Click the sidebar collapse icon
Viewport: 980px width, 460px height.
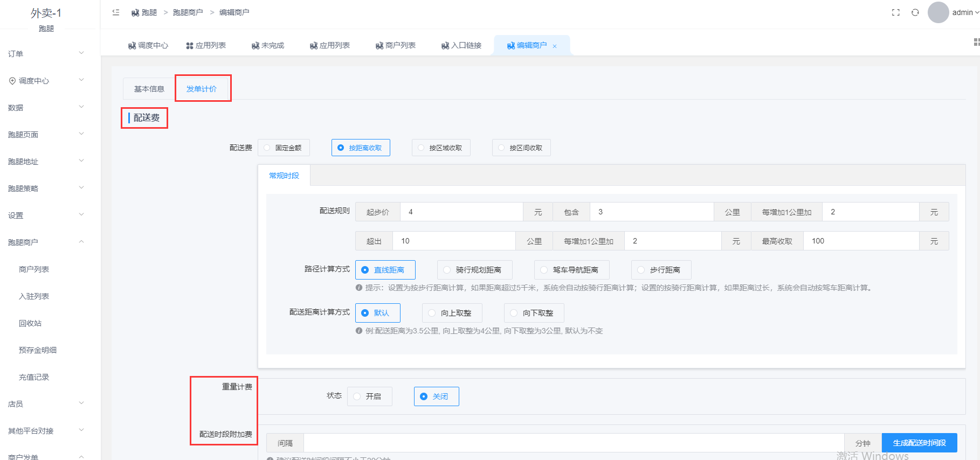pyautogui.click(x=116, y=12)
